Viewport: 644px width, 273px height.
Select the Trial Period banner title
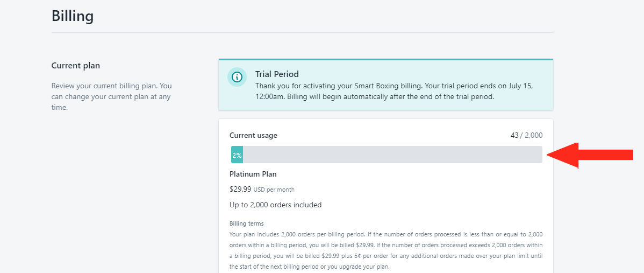277,74
